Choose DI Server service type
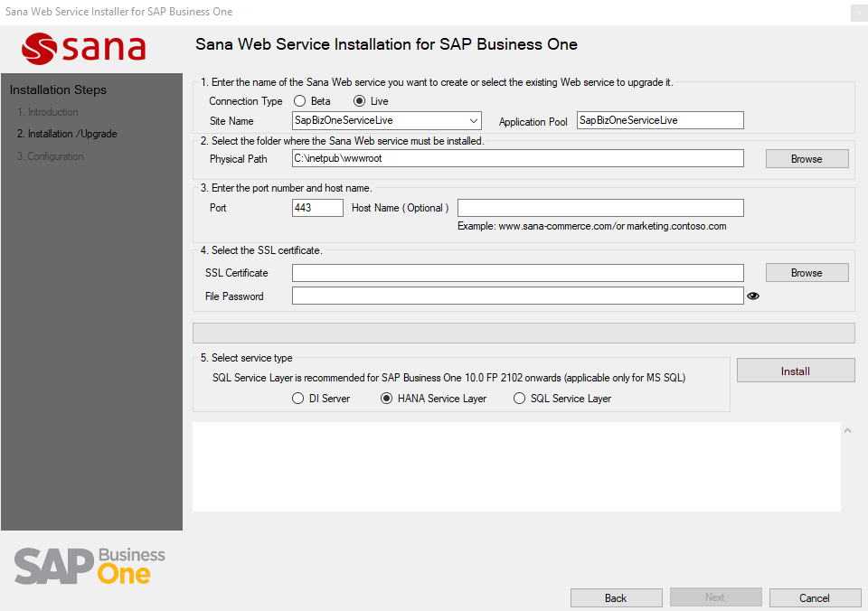Image resolution: width=868 pixels, height=611 pixels. click(298, 399)
